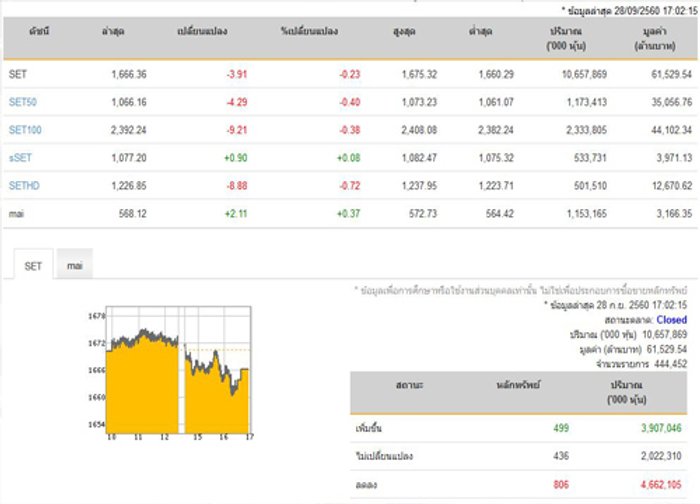Select sSET volume 533,731

pyautogui.click(x=590, y=158)
